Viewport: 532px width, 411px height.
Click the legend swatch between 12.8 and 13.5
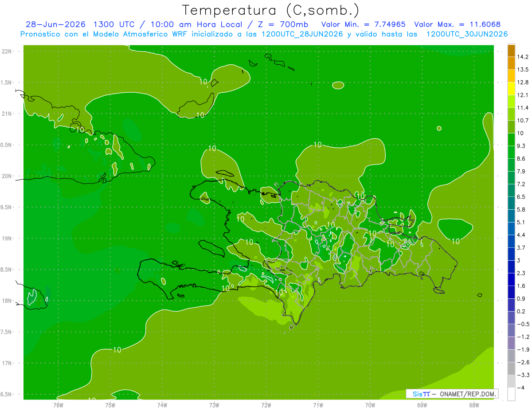click(511, 76)
